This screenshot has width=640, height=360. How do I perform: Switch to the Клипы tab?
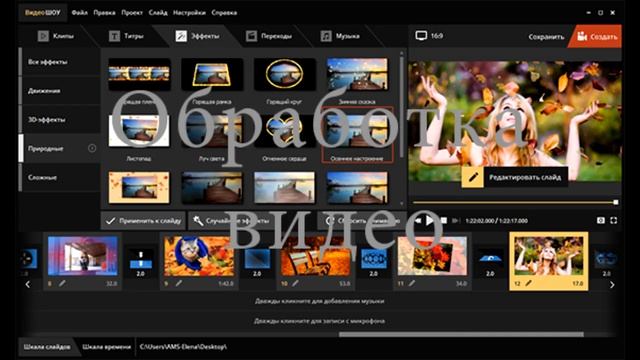tap(56, 36)
